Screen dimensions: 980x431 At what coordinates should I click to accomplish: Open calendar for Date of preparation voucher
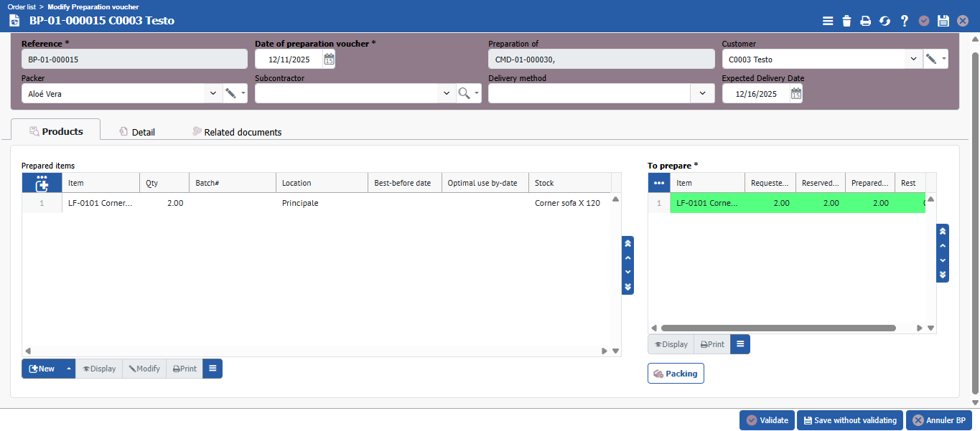329,60
